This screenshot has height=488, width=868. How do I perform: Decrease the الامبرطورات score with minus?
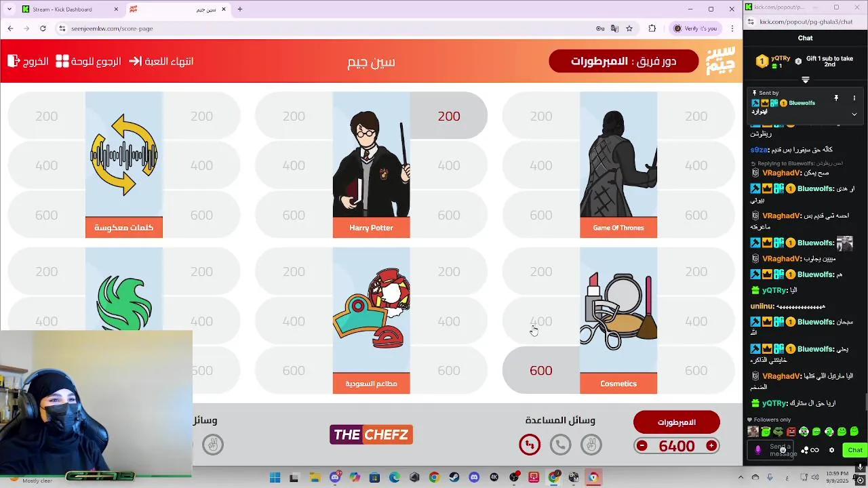click(x=642, y=445)
